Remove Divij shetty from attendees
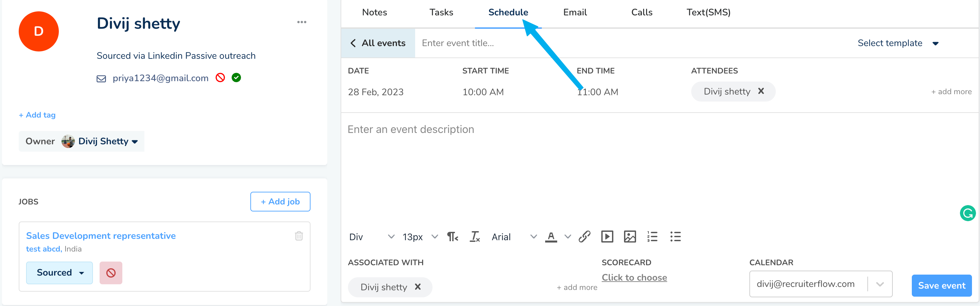The image size is (980, 306). point(761,91)
